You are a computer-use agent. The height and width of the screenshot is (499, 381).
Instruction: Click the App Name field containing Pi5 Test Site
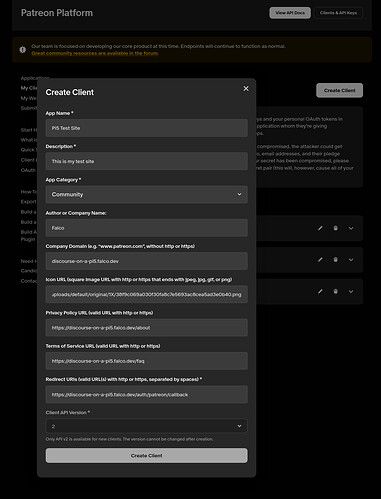(147, 128)
